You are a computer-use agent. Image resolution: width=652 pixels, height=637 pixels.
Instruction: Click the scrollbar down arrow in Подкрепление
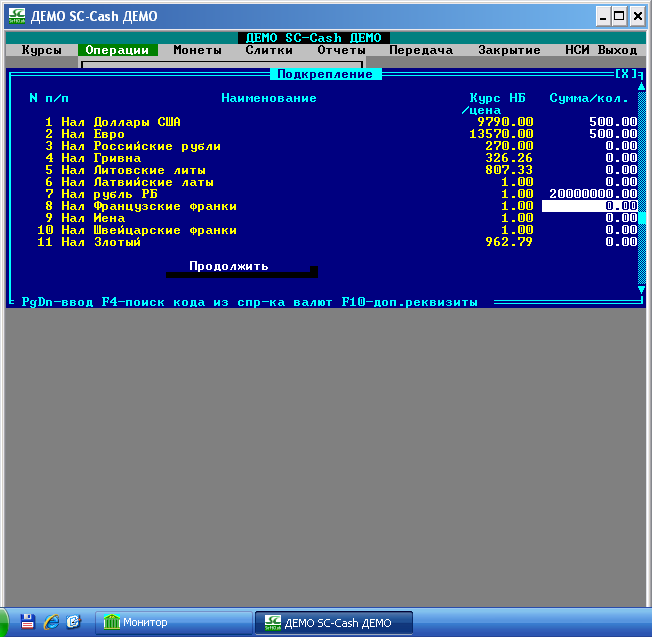(642, 289)
